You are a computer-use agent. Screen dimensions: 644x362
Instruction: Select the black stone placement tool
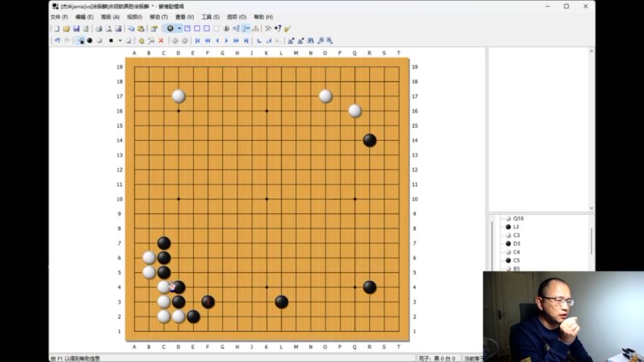click(x=90, y=41)
